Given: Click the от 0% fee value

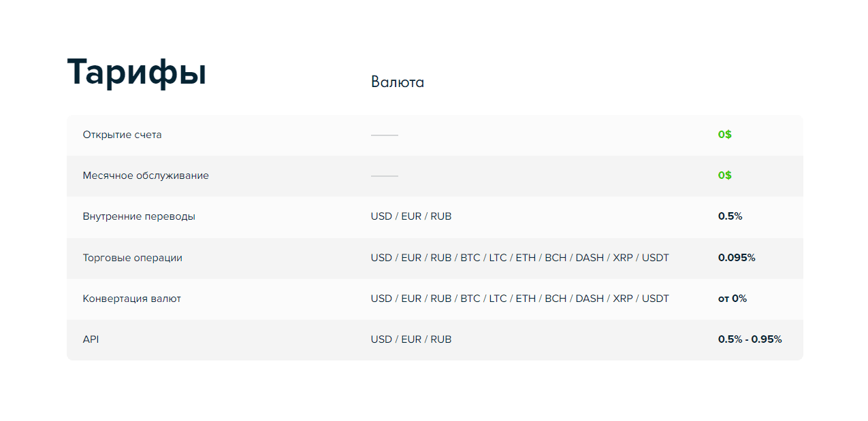Looking at the screenshot, I should (733, 299).
